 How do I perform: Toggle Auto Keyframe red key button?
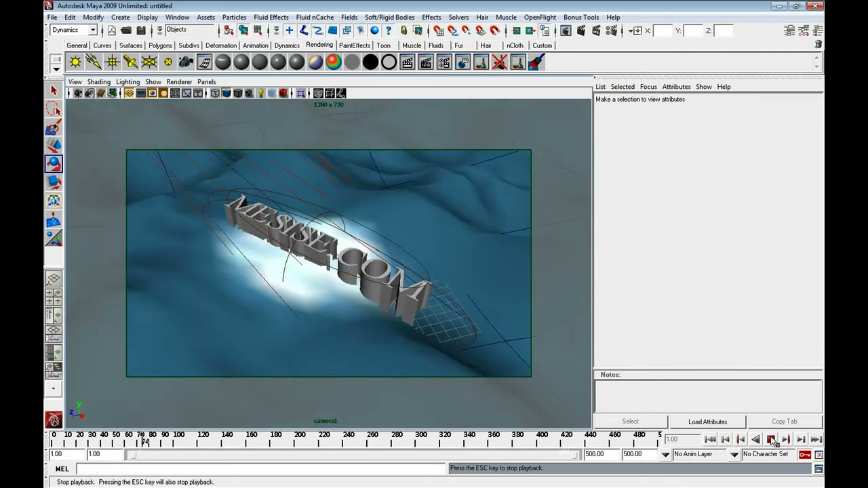coord(804,454)
